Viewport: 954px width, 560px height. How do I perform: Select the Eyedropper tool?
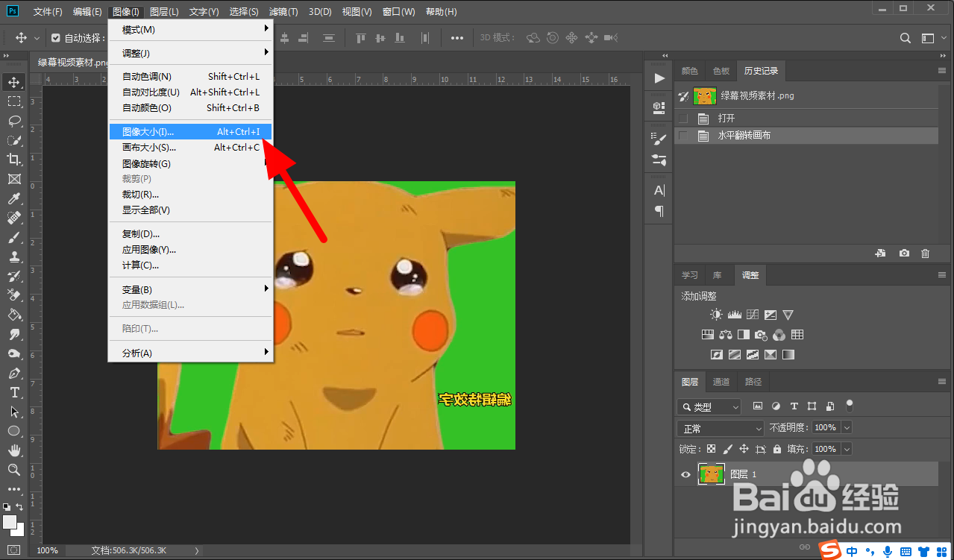pyautogui.click(x=14, y=198)
